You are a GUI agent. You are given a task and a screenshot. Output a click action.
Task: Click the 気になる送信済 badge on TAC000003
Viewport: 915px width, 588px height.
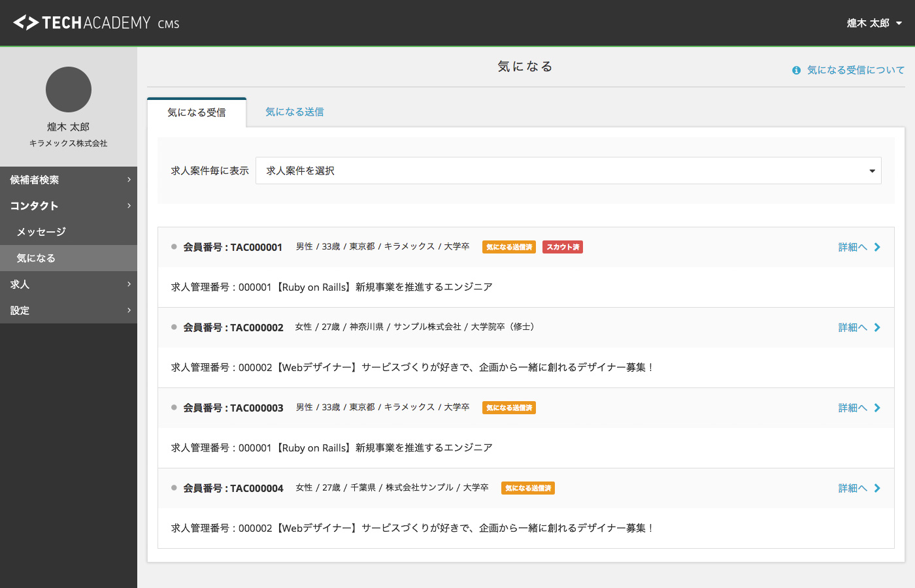pyautogui.click(x=508, y=408)
